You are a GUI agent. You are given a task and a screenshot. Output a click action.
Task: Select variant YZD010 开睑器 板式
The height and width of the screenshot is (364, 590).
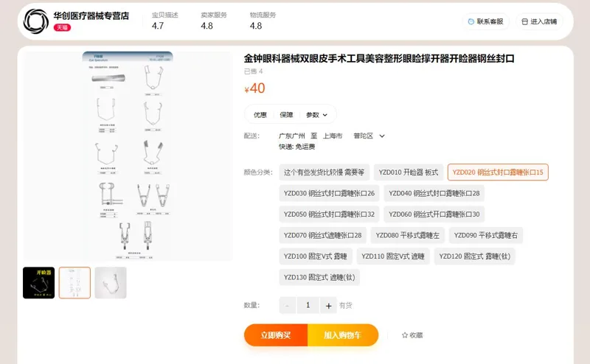(409, 172)
